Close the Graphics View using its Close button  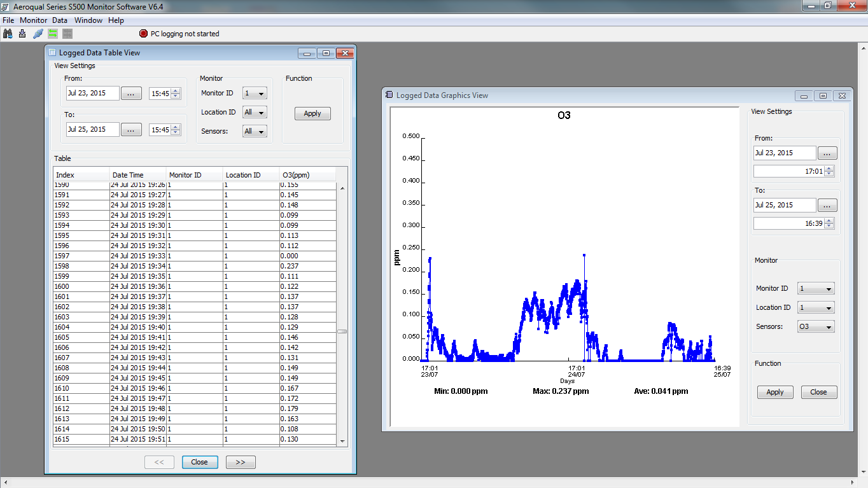819,392
